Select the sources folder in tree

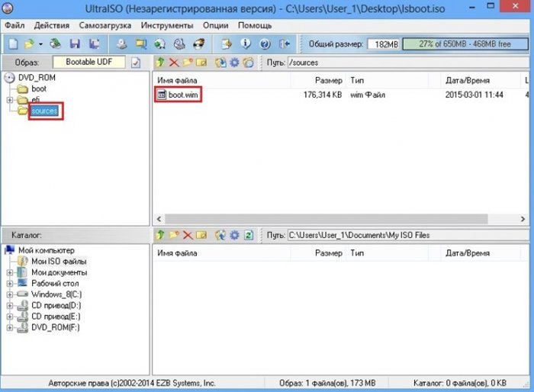44,111
